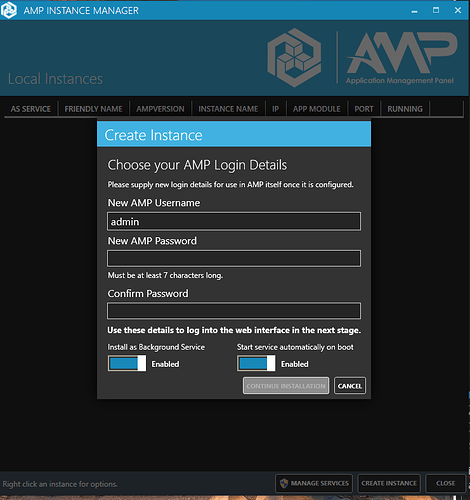Toggle Start service automatically on boot switch
Screen dimensions: 470x500
(x=256, y=363)
